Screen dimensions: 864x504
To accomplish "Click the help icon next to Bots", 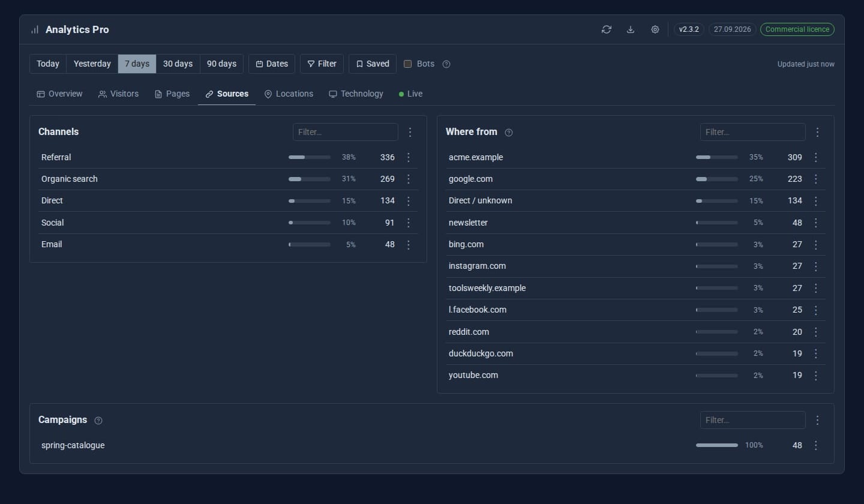I will 446,64.
